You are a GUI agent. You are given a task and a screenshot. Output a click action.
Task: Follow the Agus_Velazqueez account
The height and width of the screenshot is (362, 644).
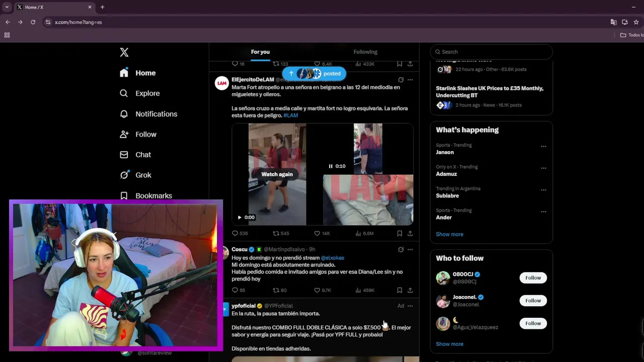533,323
